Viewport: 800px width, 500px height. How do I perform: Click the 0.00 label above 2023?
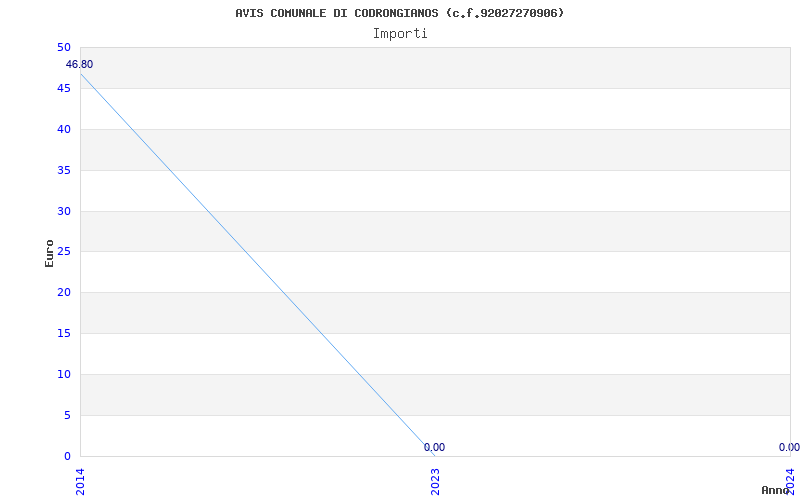(x=434, y=447)
